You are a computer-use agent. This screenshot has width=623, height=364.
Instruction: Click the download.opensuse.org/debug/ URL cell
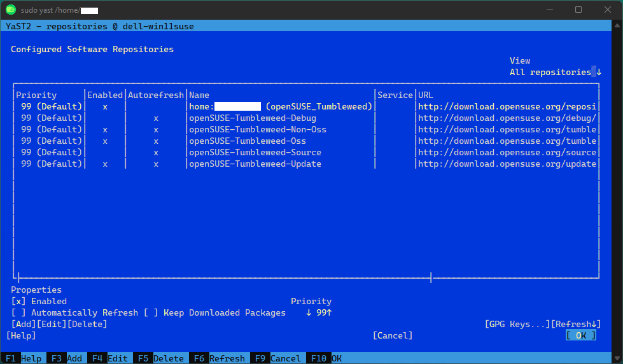point(507,118)
